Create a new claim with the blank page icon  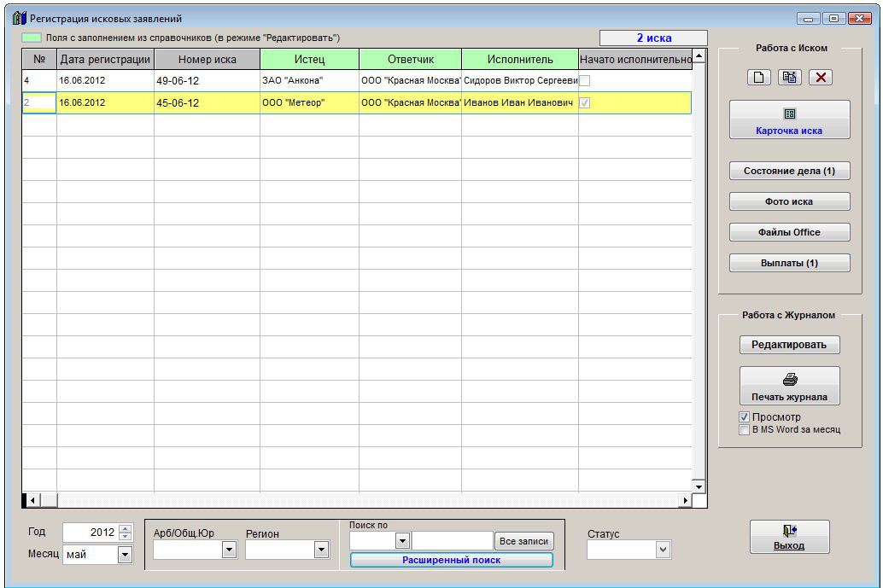click(758, 77)
